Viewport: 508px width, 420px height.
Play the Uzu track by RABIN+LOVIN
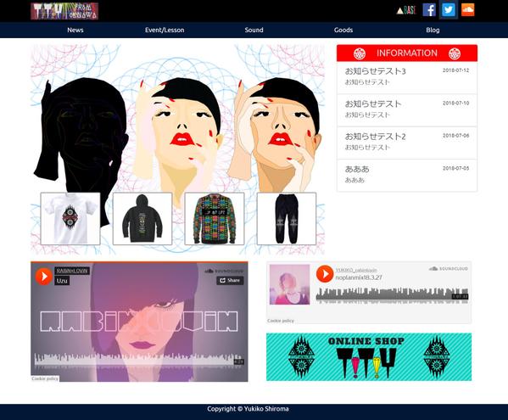tap(44, 276)
